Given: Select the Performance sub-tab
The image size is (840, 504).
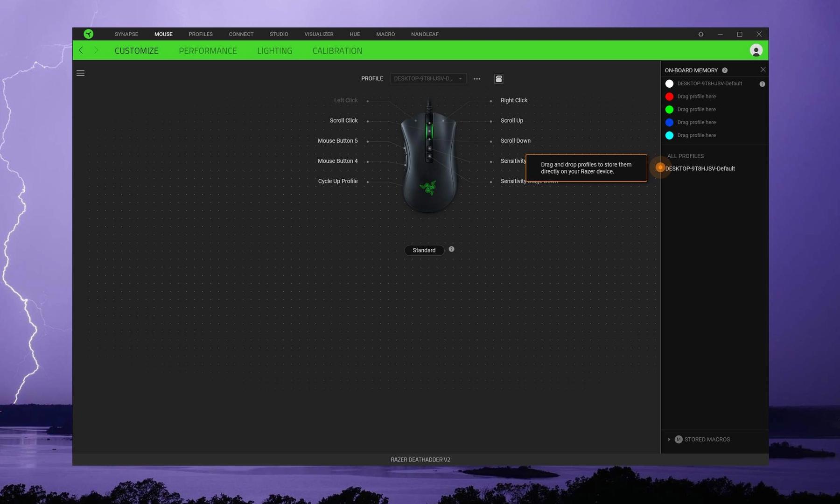Looking at the screenshot, I should pyautogui.click(x=208, y=51).
